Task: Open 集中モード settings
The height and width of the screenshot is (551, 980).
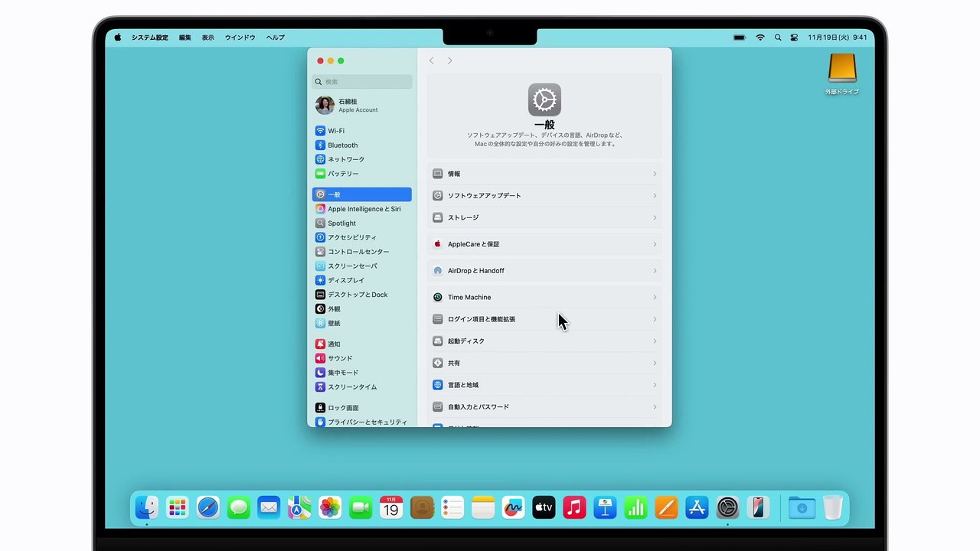Action: pyautogui.click(x=361, y=373)
